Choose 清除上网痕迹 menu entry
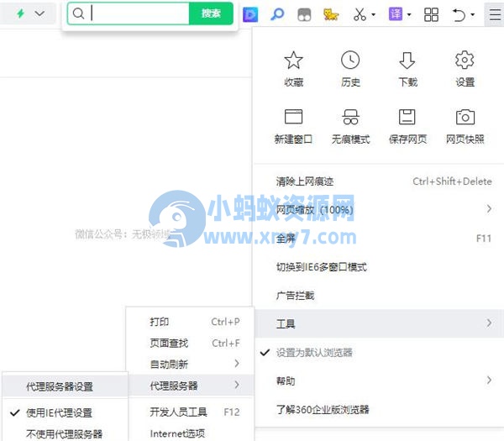The width and height of the screenshot is (504, 441). tap(379, 181)
